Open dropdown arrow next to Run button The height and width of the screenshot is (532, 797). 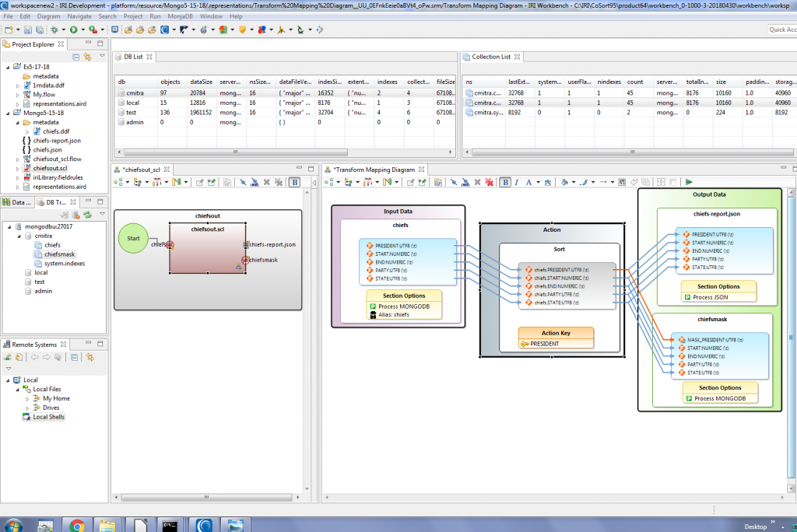(x=83, y=30)
